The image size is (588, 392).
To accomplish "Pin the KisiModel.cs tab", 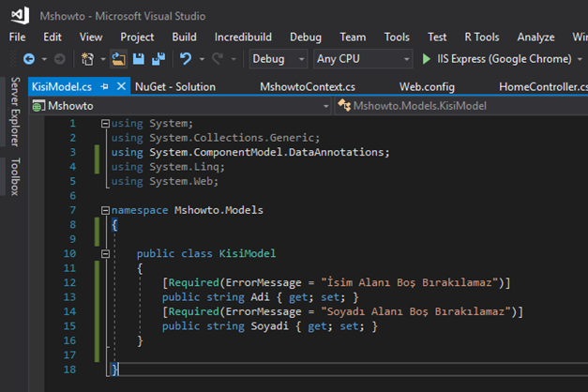I will (x=105, y=87).
